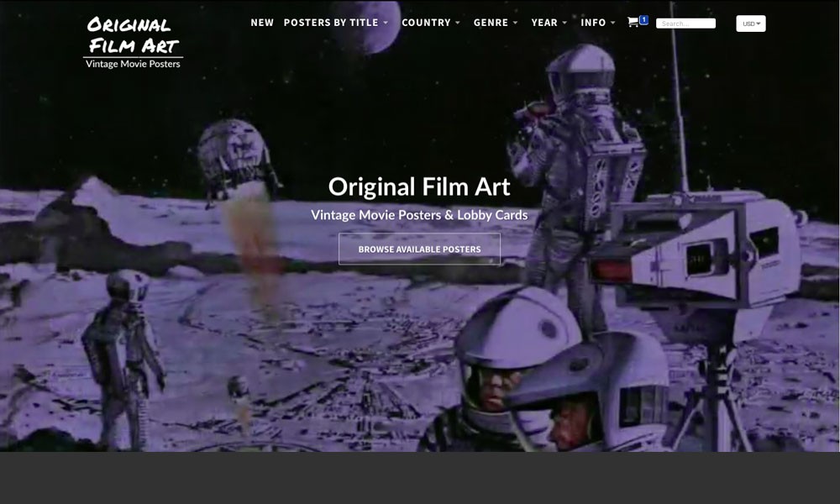
Task: Select the Info menu item
Action: tap(593, 23)
